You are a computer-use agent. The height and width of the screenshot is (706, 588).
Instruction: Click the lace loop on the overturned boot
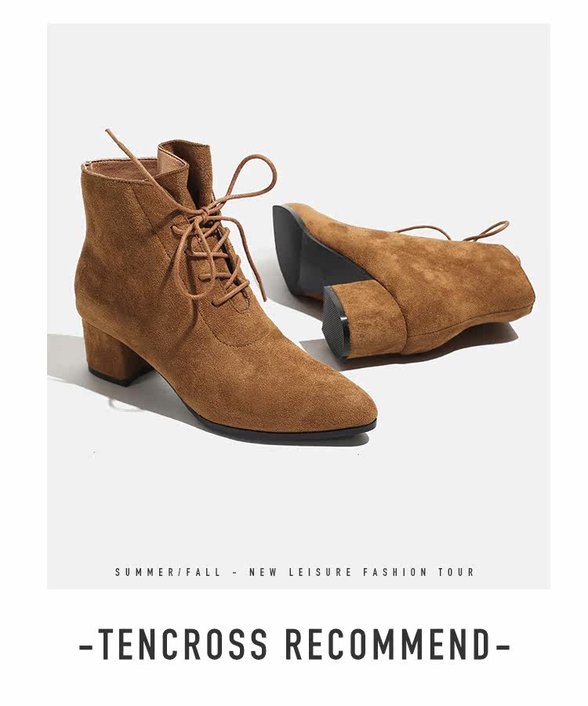click(489, 230)
